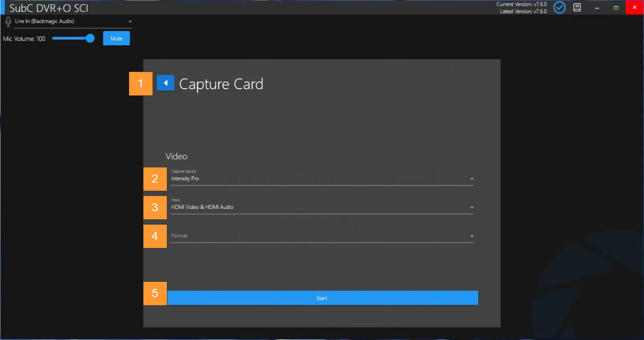Click the blue checkmark update status icon
Viewport: 644px width, 340px height.
559,8
